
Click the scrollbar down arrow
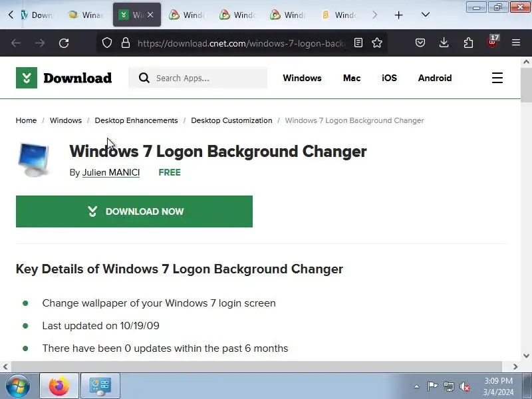coord(526,356)
